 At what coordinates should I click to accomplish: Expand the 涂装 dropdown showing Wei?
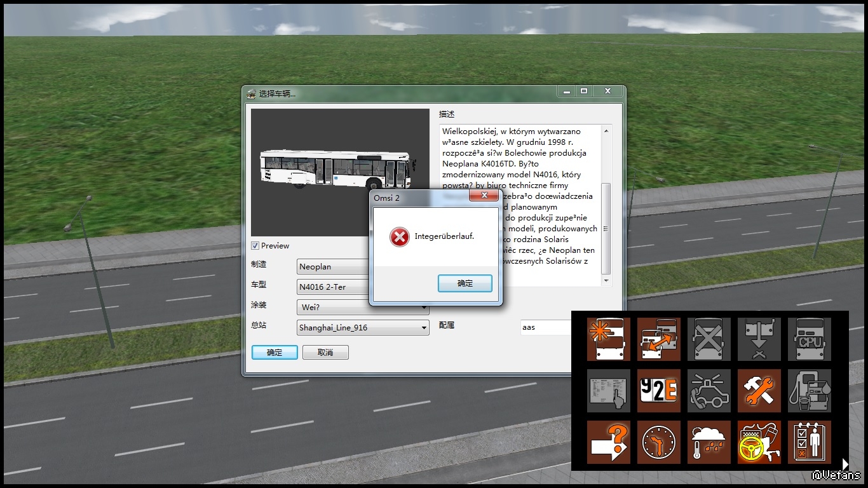[363, 308]
